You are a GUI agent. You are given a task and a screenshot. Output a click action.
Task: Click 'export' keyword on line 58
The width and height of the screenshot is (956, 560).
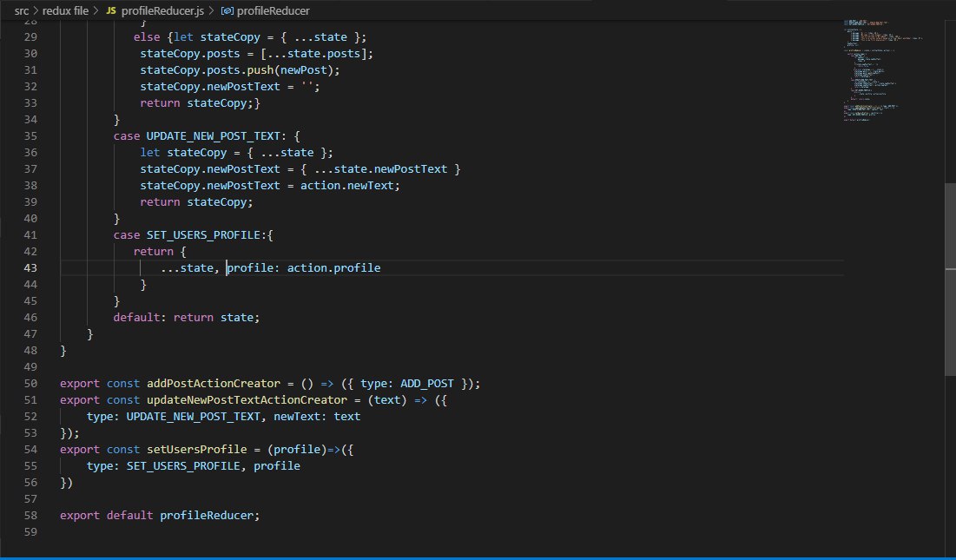point(80,515)
